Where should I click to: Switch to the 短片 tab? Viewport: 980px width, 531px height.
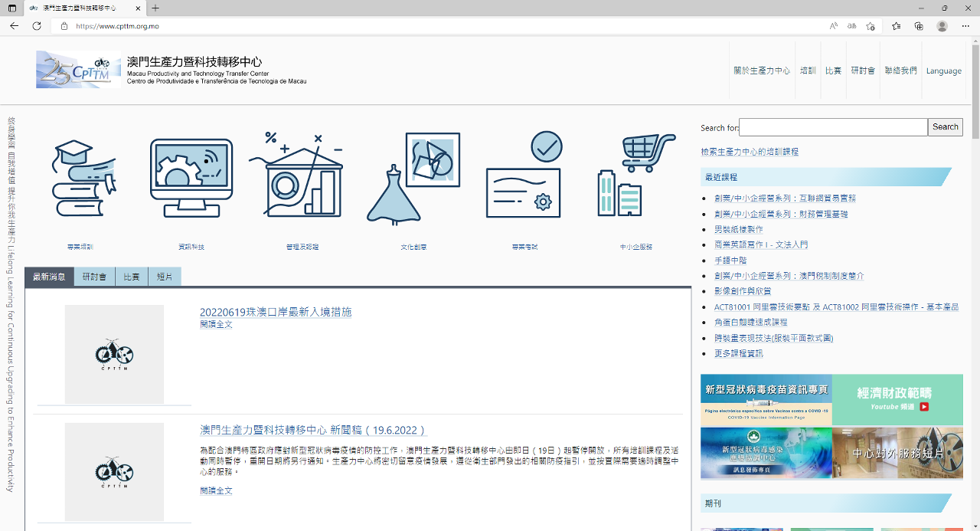point(165,277)
